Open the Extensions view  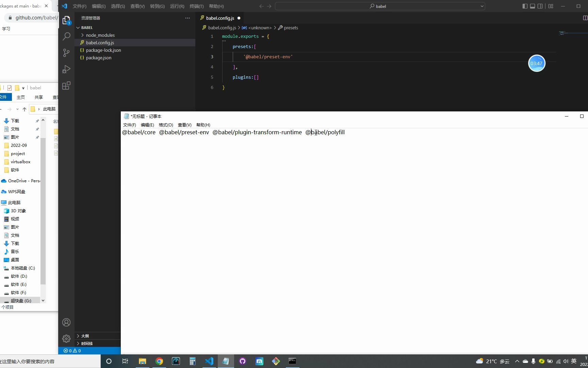[x=66, y=86]
